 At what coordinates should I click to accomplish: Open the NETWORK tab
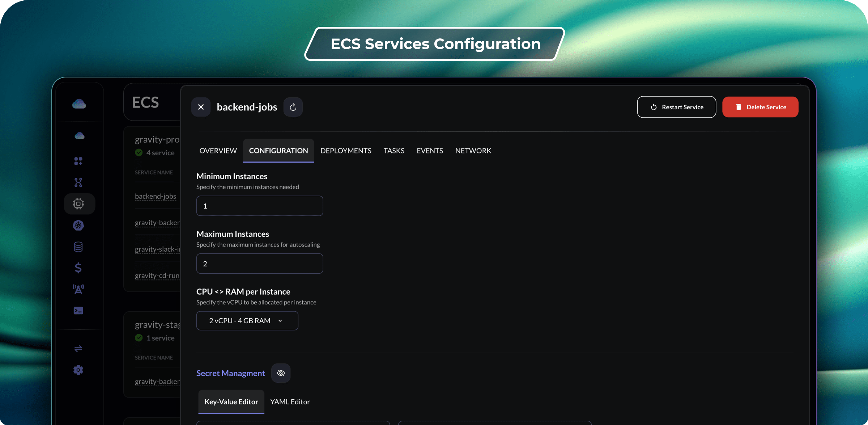(x=473, y=151)
